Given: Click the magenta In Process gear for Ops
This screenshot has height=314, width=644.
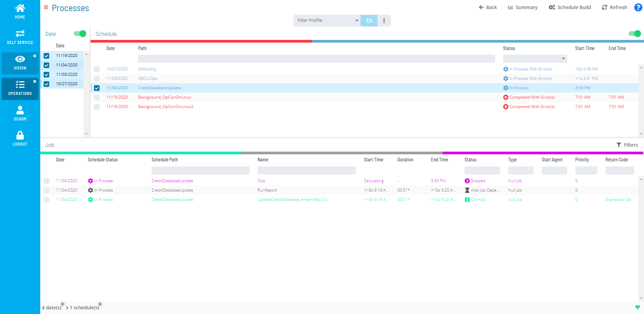Looking at the screenshot, I should 91,181.
